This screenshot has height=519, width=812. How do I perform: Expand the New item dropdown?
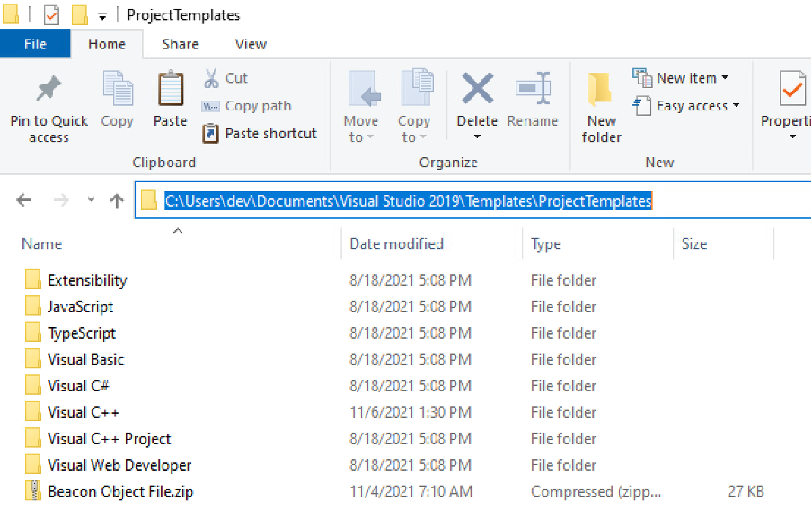[682, 77]
